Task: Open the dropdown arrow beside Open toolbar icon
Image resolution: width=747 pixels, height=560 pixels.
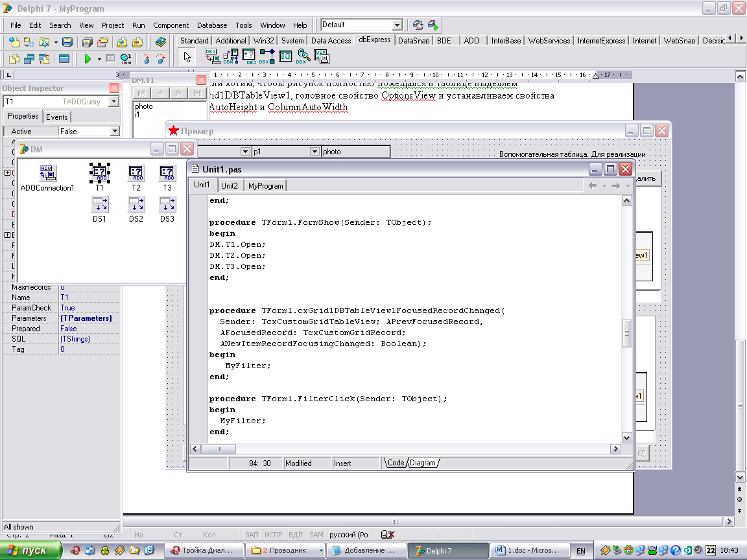Action: coord(56,42)
